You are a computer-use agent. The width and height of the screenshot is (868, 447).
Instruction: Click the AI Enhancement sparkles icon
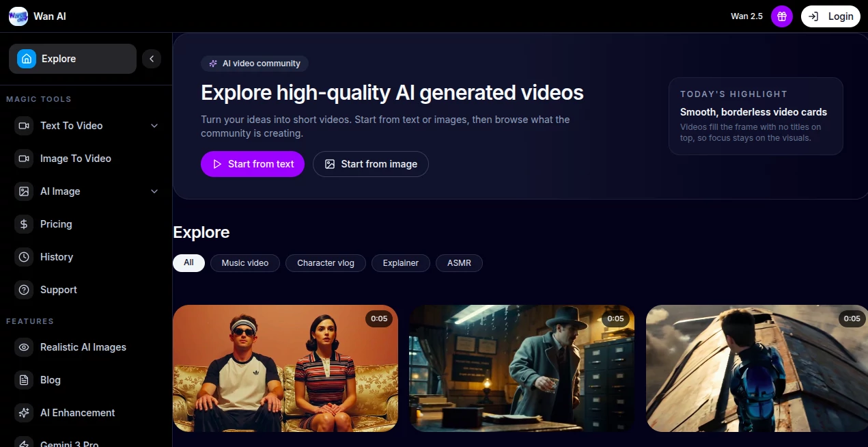[23, 412]
